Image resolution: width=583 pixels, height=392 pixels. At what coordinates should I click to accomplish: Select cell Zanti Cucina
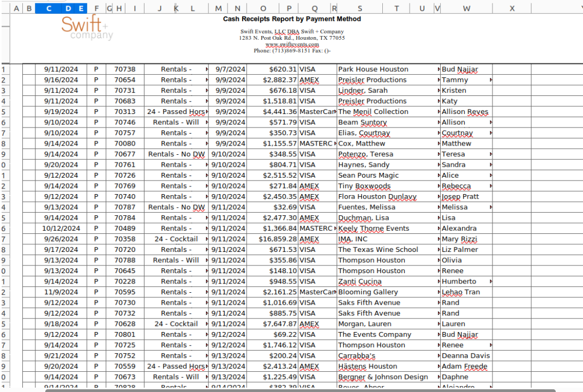[x=388, y=281]
